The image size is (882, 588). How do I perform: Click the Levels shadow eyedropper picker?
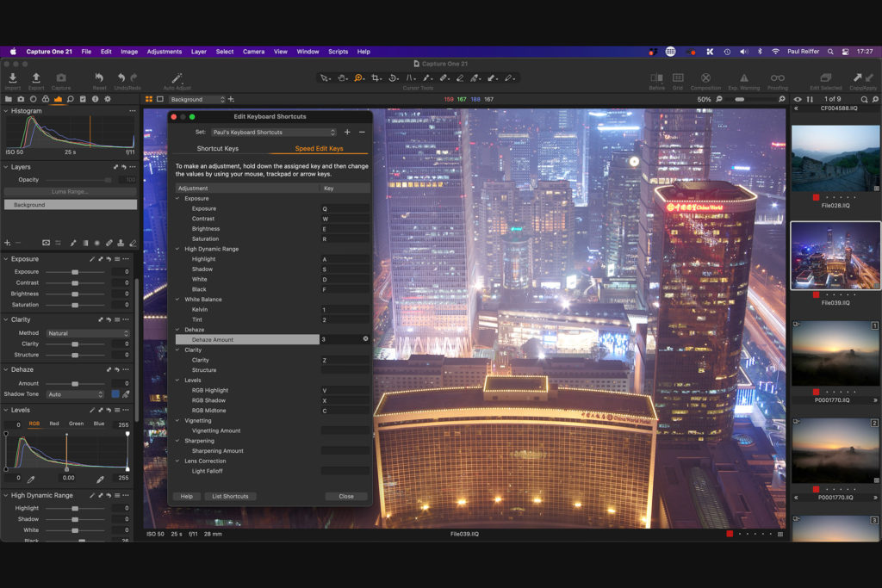point(31,480)
